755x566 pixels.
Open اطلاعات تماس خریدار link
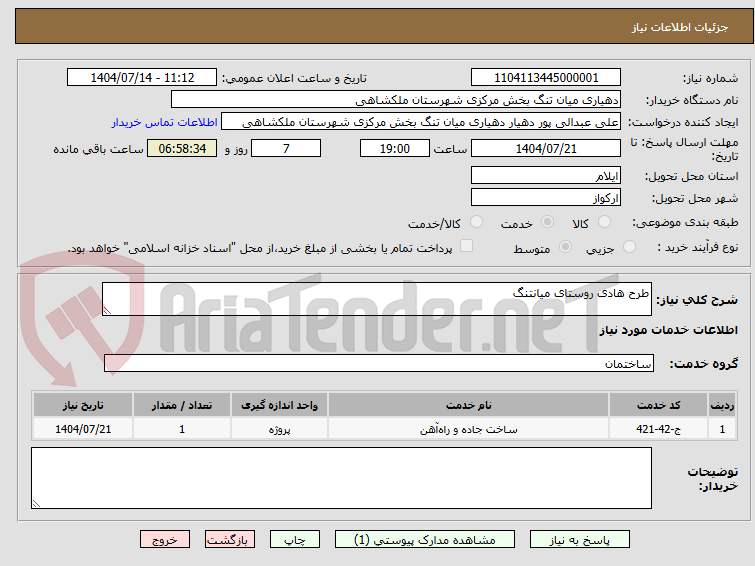click(x=165, y=122)
